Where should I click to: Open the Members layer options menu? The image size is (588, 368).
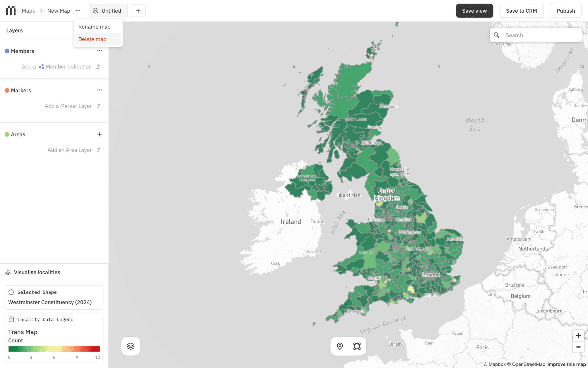pos(99,51)
